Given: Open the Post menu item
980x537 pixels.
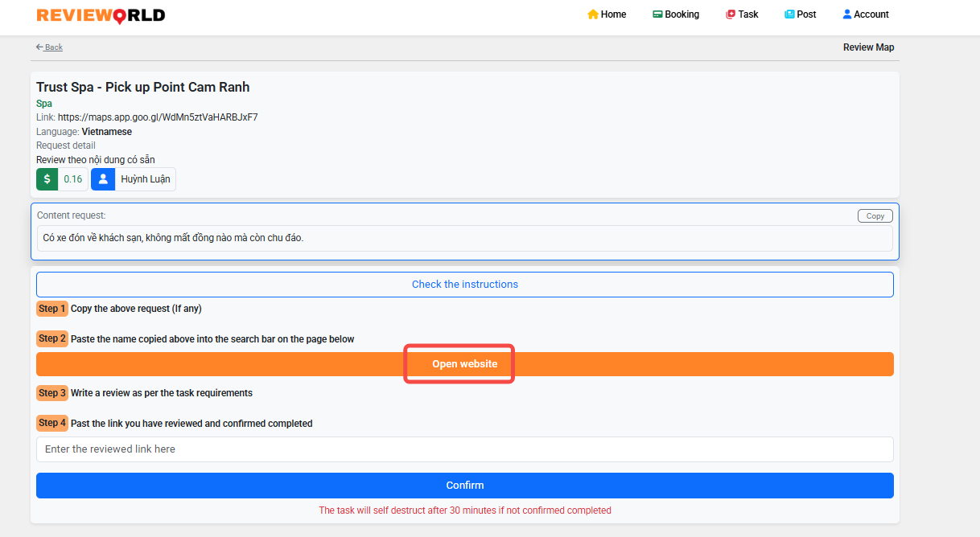Looking at the screenshot, I should 801,14.
